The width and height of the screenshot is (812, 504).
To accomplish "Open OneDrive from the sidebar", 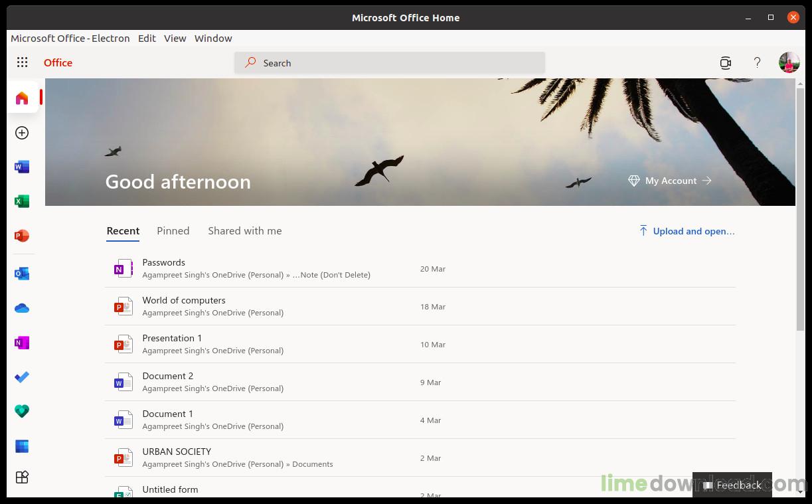I will point(22,308).
